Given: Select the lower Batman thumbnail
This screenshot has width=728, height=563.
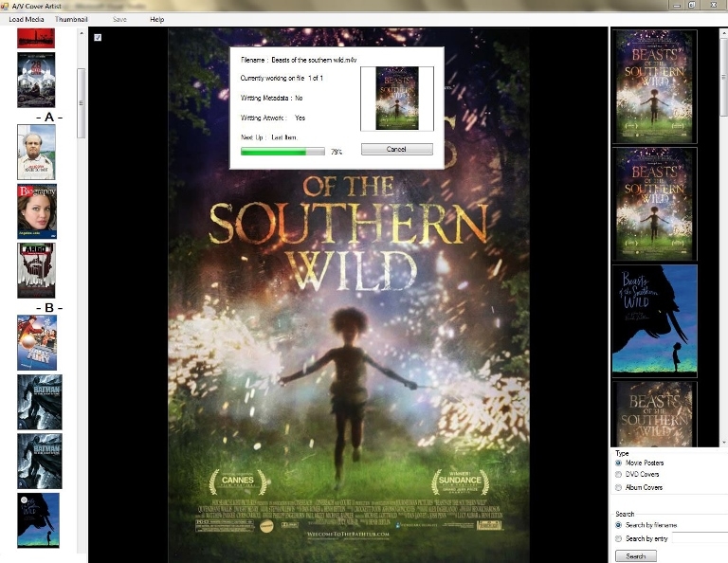Looking at the screenshot, I should (x=40, y=462).
